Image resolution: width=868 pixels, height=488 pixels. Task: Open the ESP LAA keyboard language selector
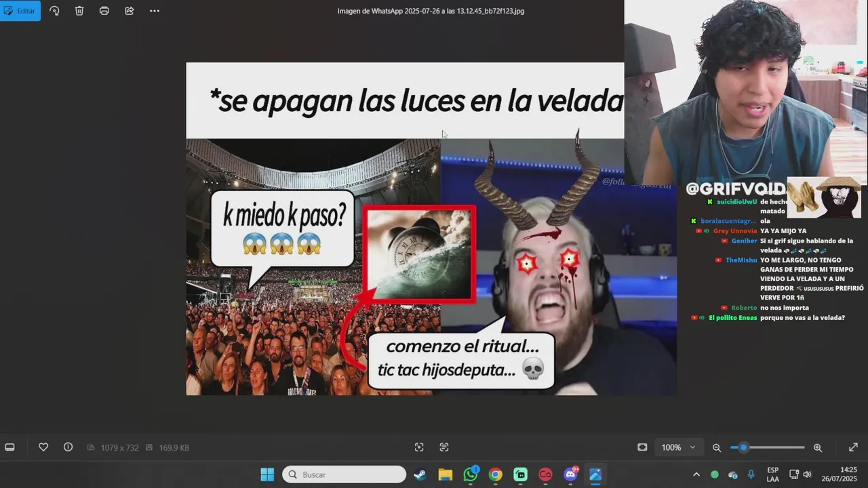point(773,474)
